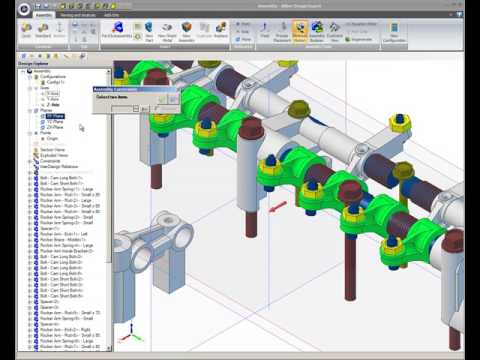Click the constraint dialog value input field
The height and width of the screenshot is (360, 480).
click(x=122, y=109)
